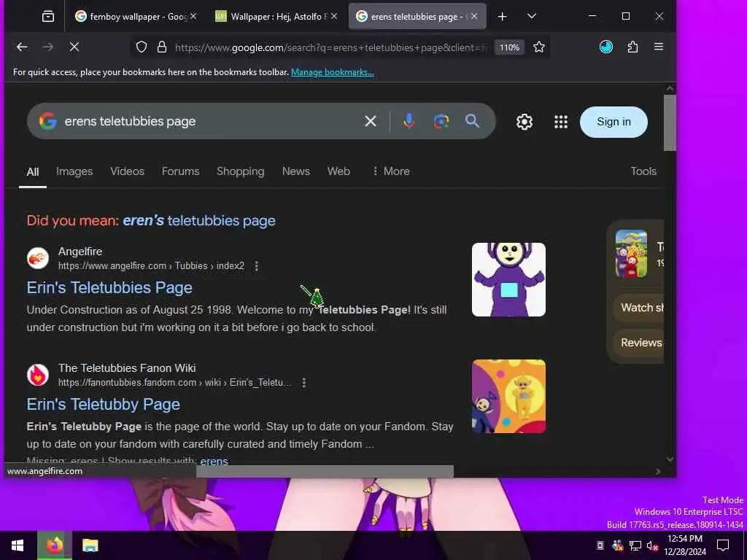Open the Tools search options
The width and height of the screenshot is (747, 560).
click(x=643, y=171)
